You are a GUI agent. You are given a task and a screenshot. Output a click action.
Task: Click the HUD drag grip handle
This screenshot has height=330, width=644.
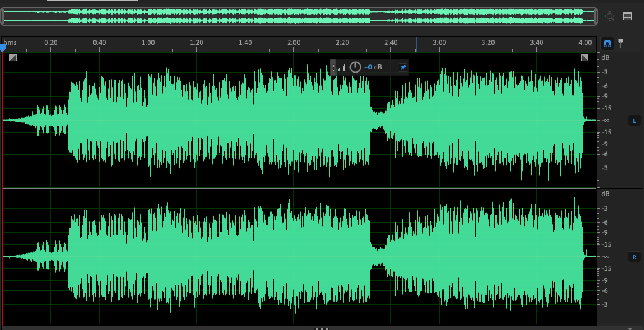click(332, 68)
